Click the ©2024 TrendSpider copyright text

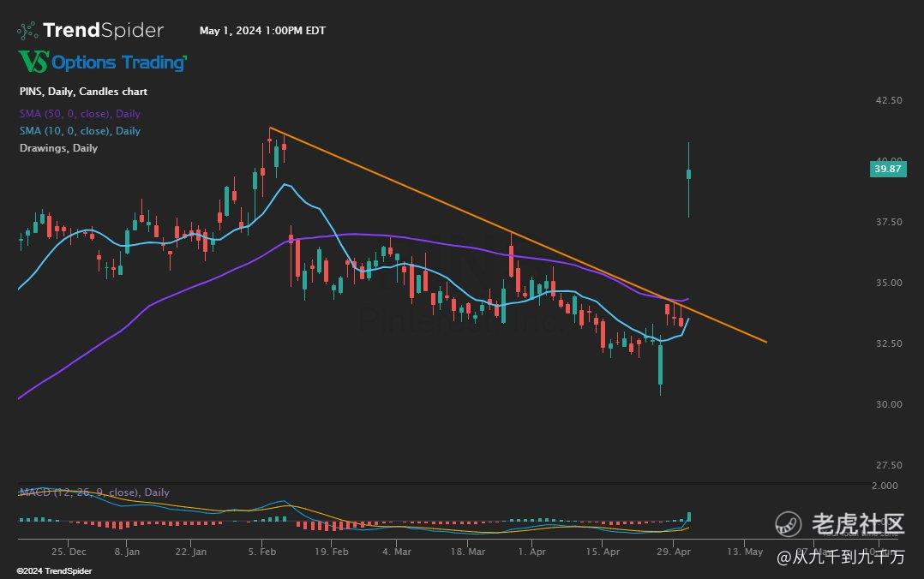pos(54,570)
